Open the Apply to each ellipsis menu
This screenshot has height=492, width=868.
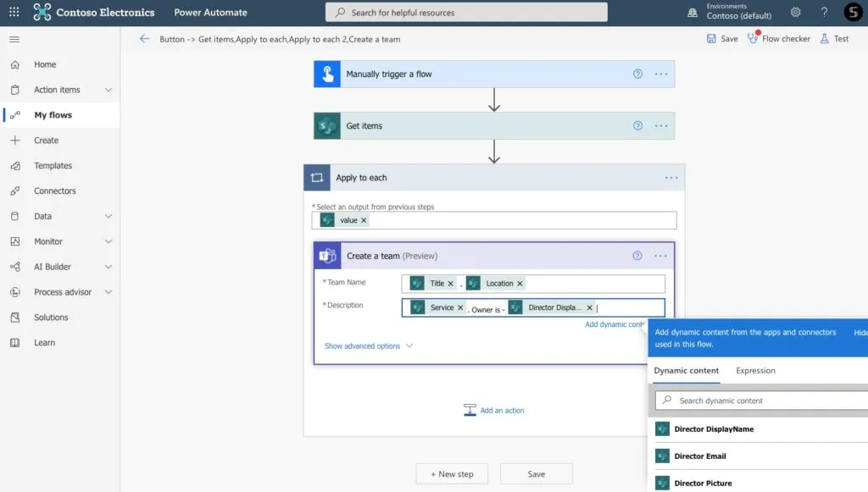[x=671, y=178]
